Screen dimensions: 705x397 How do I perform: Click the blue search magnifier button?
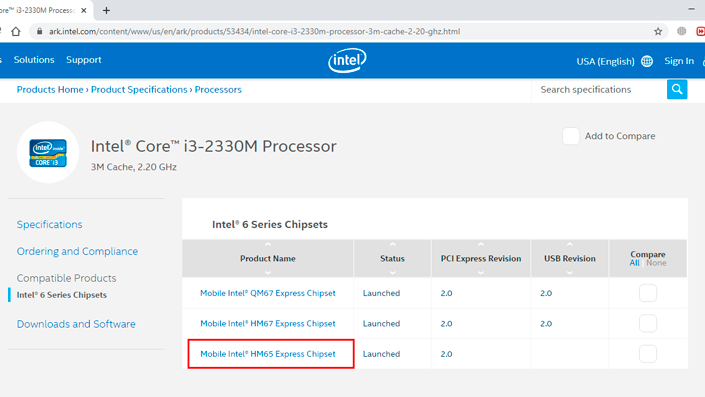pyautogui.click(x=677, y=89)
